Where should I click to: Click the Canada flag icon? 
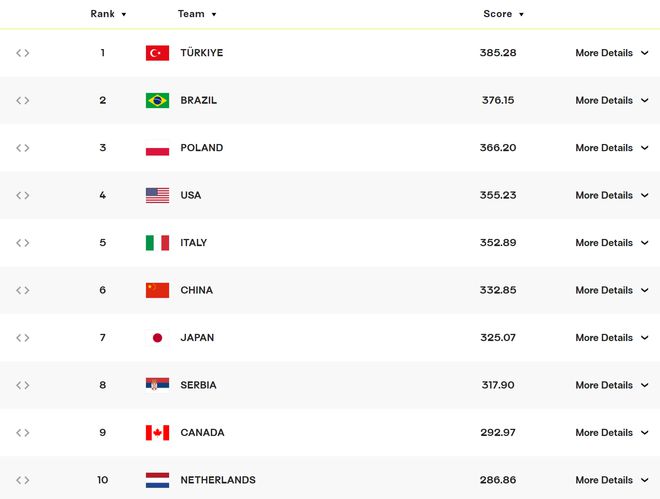(157, 433)
